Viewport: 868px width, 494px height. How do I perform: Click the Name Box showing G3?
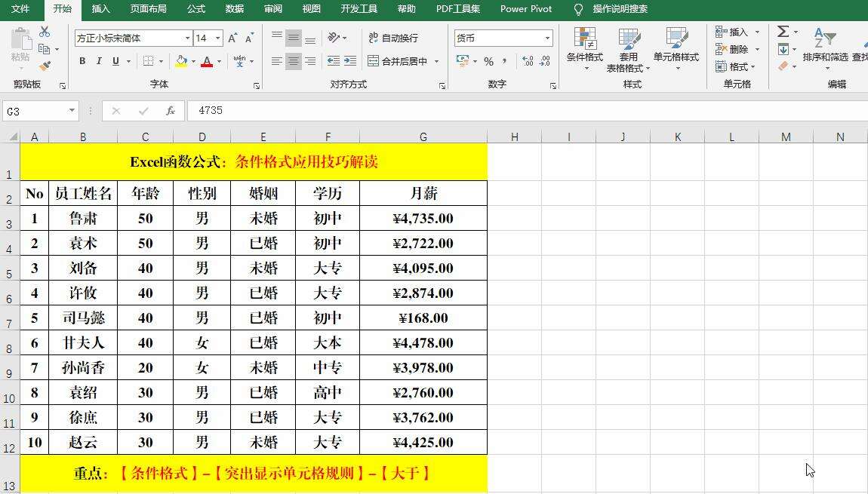[35, 111]
